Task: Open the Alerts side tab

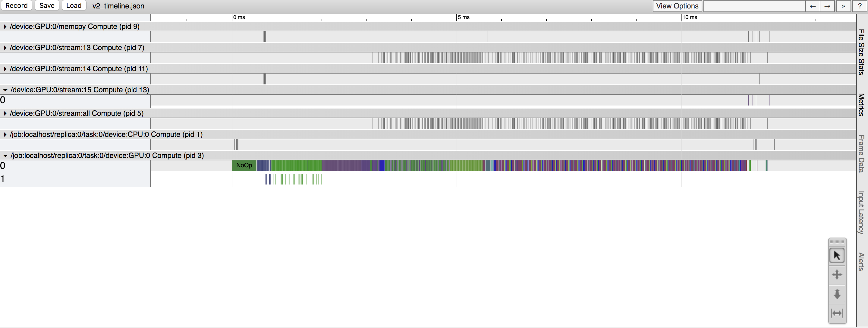Action: [x=861, y=262]
